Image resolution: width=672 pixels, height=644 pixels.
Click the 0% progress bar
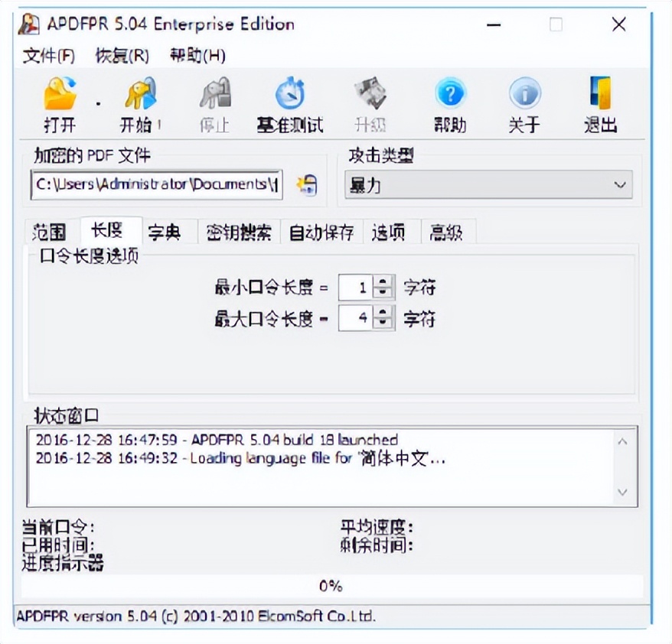point(331,586)
